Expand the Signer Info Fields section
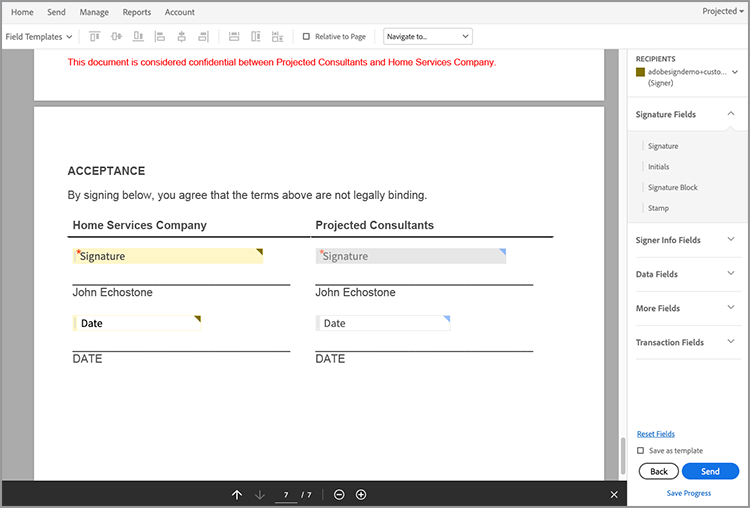750x508 pixels. 731,239
